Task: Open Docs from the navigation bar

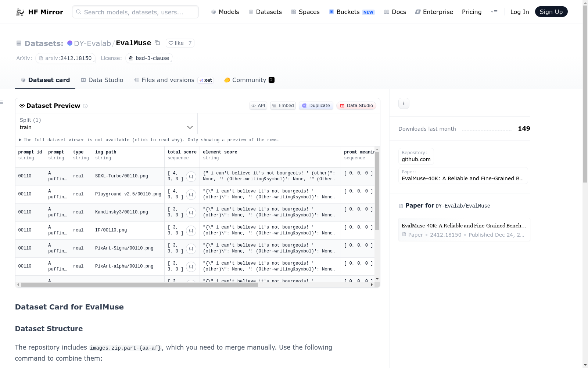Action: click(x=395, y=12)
